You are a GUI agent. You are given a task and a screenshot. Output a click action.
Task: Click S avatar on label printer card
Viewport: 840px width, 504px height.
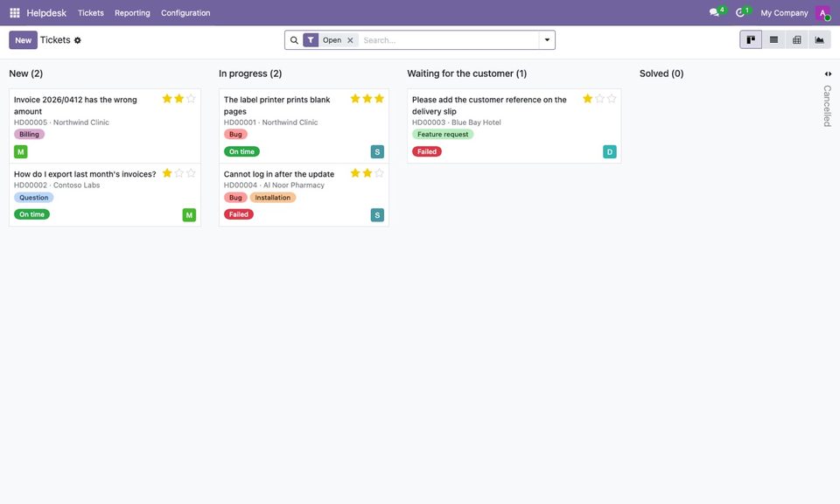tap(377, 152)
